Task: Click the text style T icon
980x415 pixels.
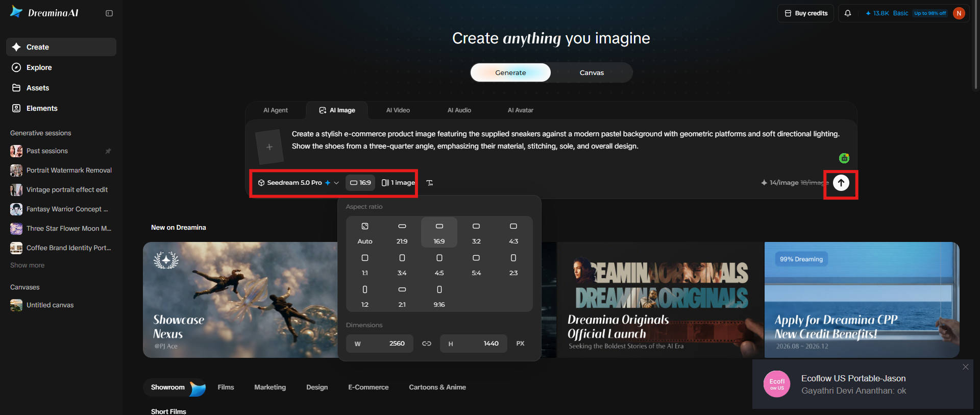Action: 430,183
